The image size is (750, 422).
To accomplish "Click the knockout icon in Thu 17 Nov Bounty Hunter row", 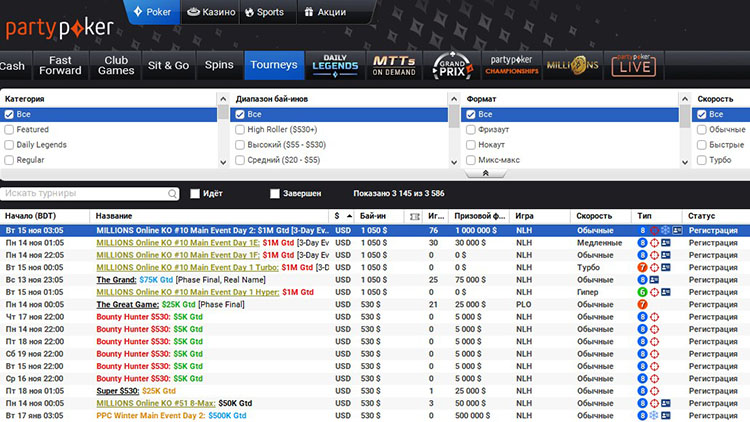I will (x=654, y=317).
